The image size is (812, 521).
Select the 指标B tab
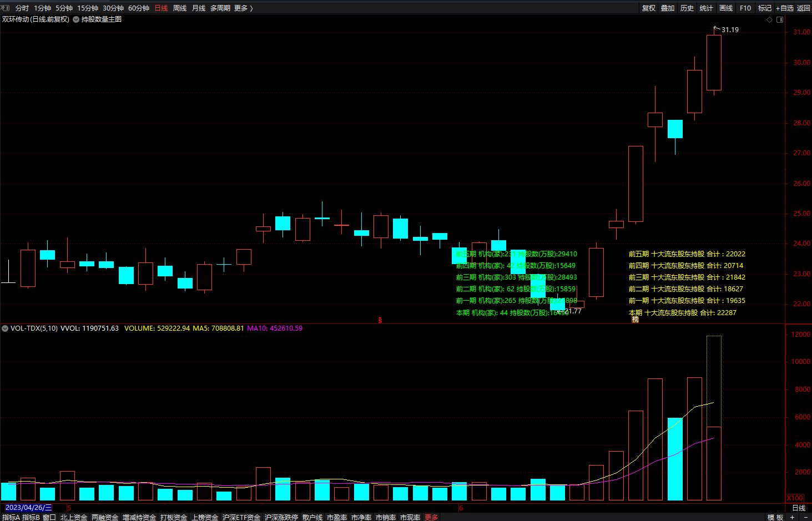pyautogui.click(x=31, y=517)
